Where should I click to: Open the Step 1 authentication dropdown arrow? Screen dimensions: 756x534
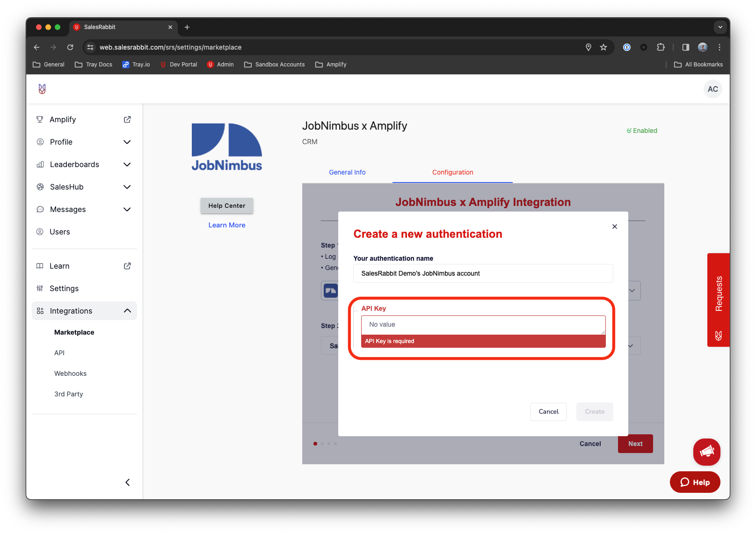(632, 291)
